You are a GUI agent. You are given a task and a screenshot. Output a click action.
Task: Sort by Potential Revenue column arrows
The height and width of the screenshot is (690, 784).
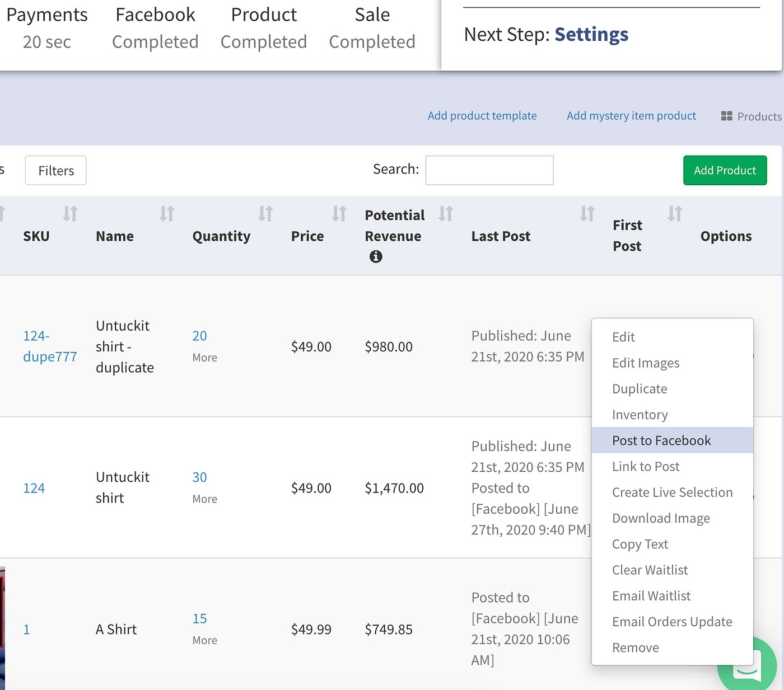[446, 214]
